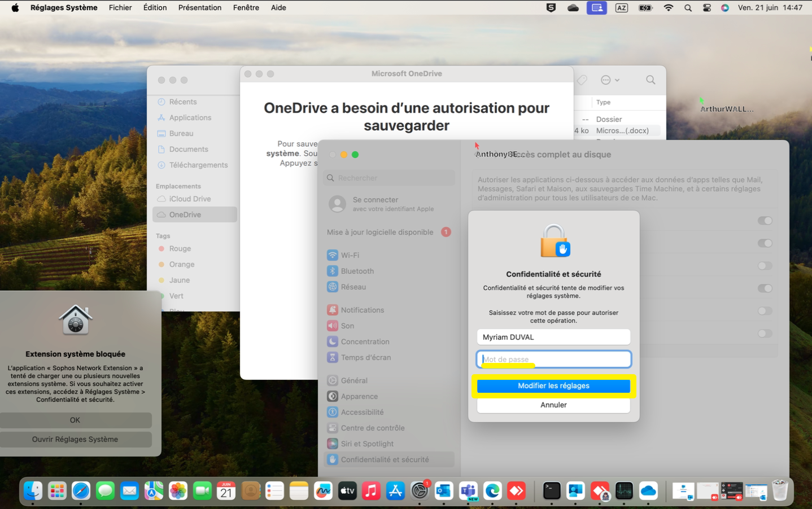Image resolution: width=812 pixels, height=509 pixels.
Task: Click Se connecter in the Settings sidebar
Action: tap(390, 204)
